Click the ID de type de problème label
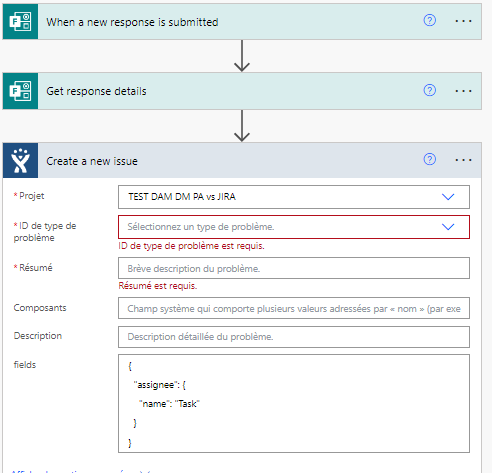The image size is (492, 473). [45, 232]
